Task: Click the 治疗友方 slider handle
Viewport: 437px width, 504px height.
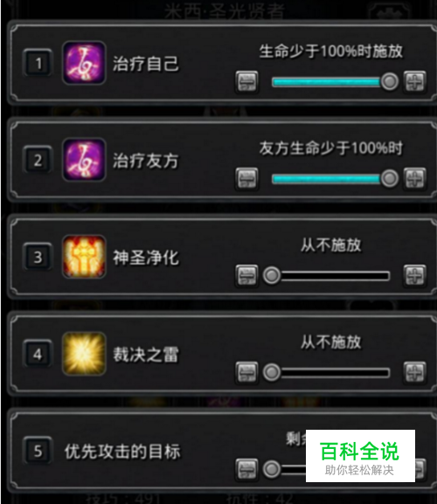Action: (390, 178)
